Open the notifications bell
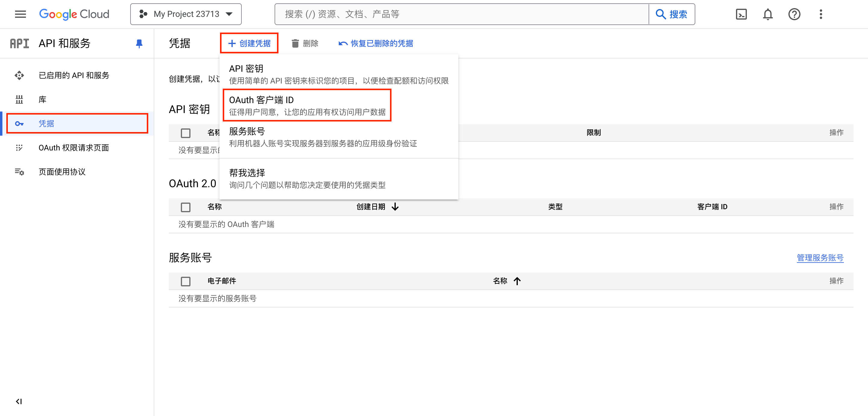 768,14
